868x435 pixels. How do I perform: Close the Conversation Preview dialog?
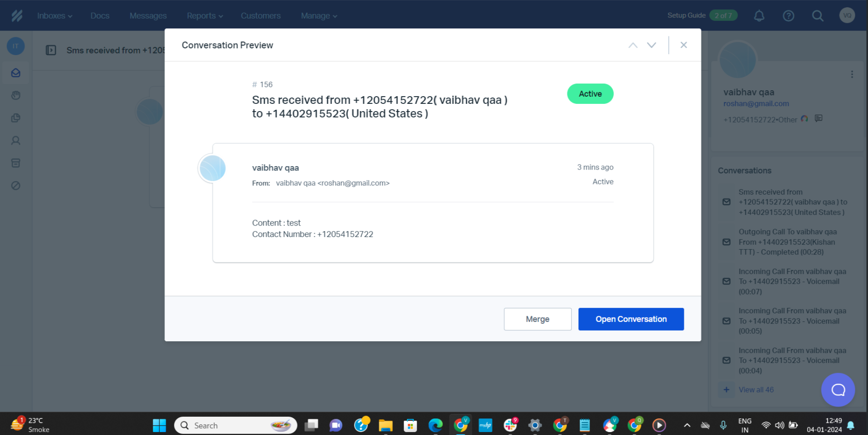[x=684, y=45]
